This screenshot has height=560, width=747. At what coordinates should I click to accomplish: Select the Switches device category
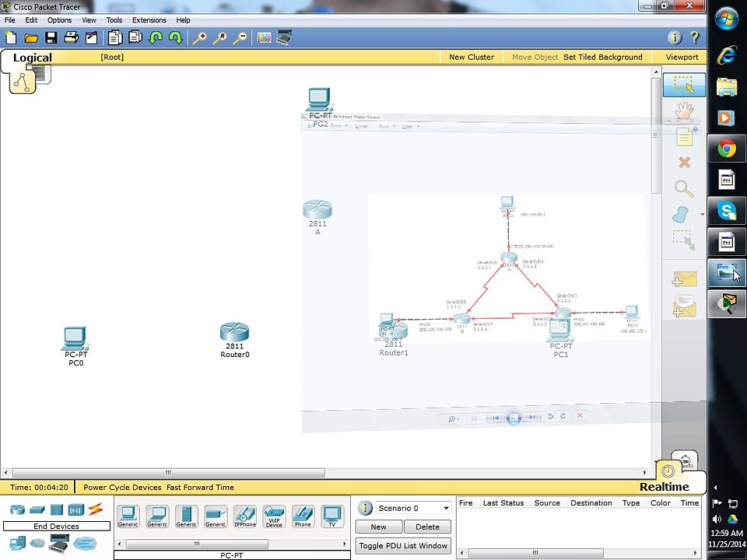tap(37, 509)
